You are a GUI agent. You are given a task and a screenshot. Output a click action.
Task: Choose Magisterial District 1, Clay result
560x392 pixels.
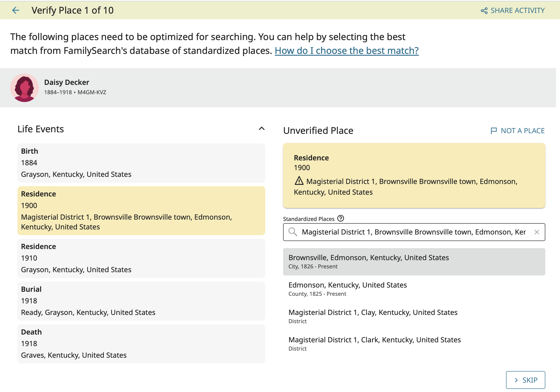(414, 316)
